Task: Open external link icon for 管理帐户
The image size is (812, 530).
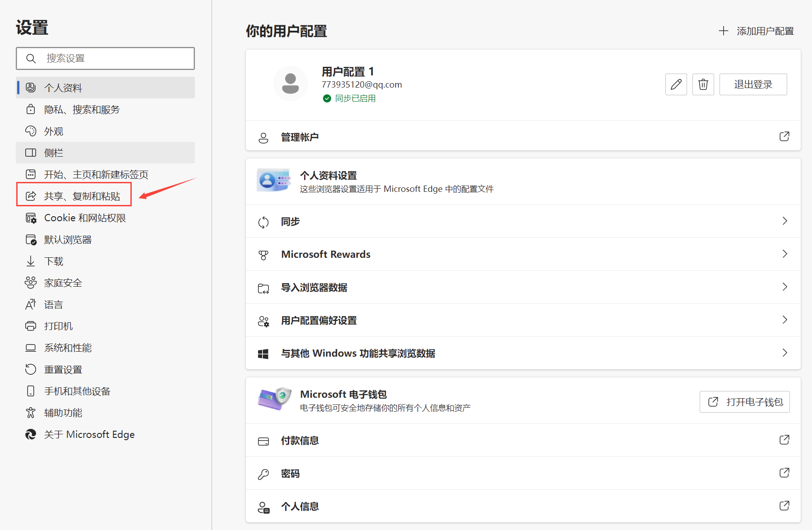Action: tap(784, 136)
